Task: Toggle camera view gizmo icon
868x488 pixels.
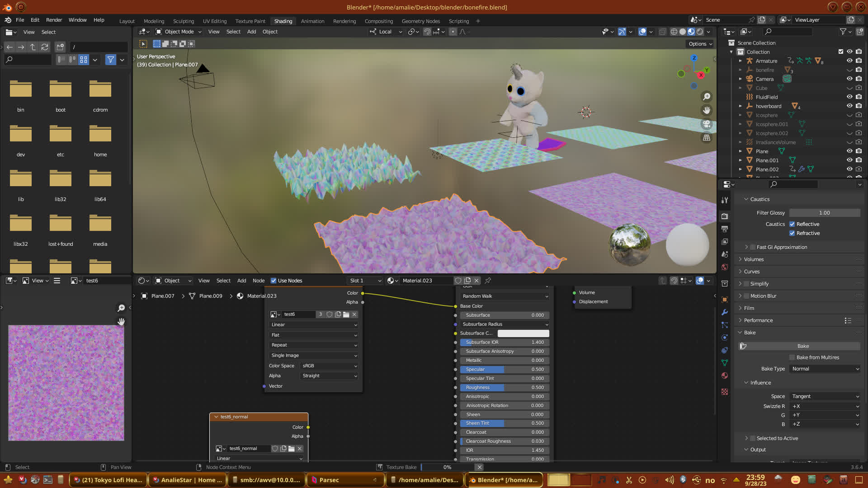Action: point(707,124)
